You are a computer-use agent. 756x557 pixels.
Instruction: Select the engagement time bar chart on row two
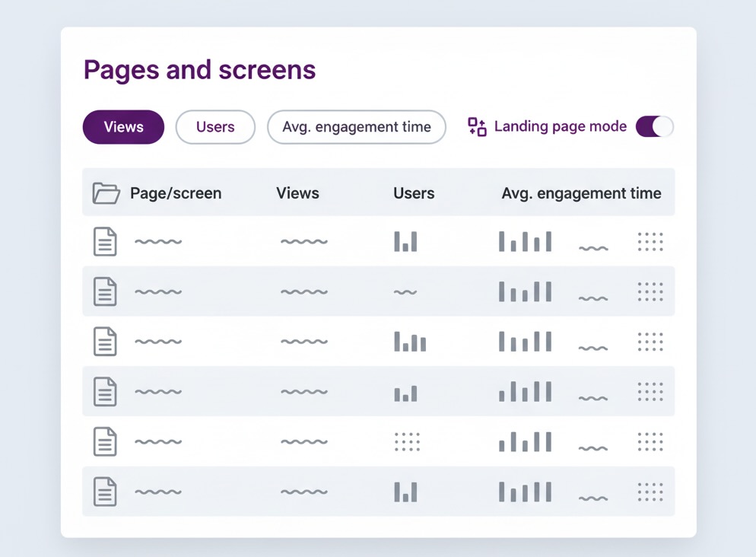(x=524, y=291)
